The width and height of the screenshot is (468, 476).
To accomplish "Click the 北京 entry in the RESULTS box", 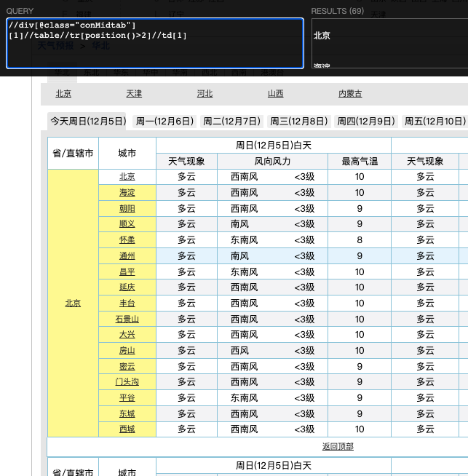I will (x=322, y=36).
